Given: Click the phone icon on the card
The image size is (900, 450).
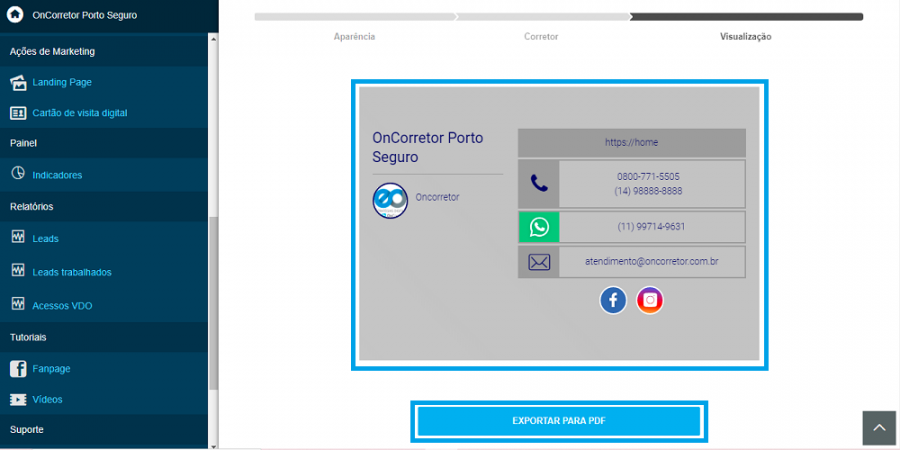Looking at the screenshot, I should click(538, 184).
